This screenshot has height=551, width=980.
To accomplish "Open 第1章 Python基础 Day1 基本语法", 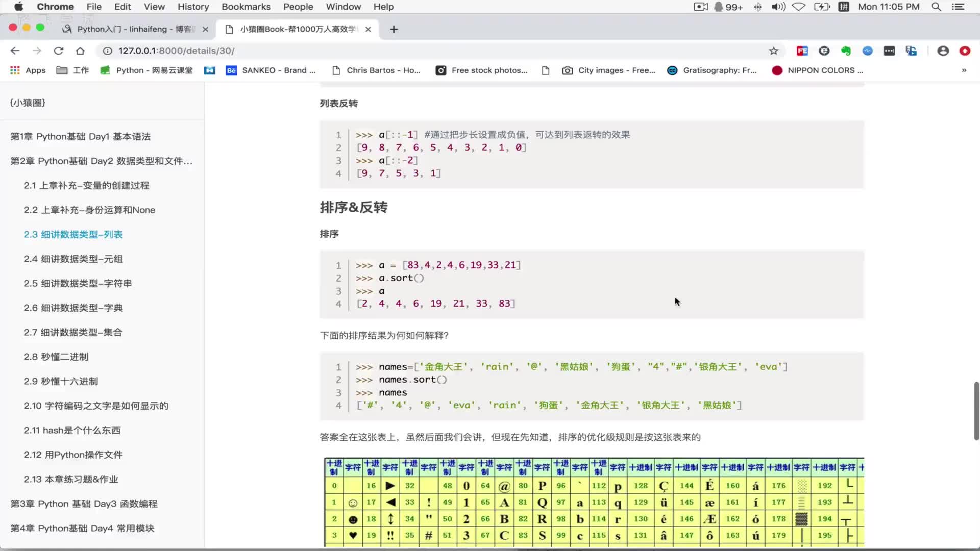I will click(81, 136).
